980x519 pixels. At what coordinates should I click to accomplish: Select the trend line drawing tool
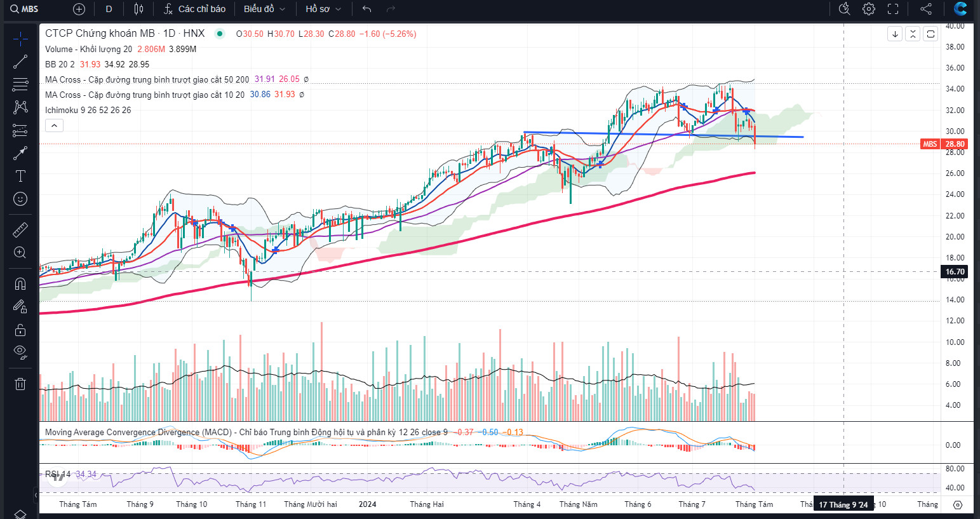[x=20, y=62]
